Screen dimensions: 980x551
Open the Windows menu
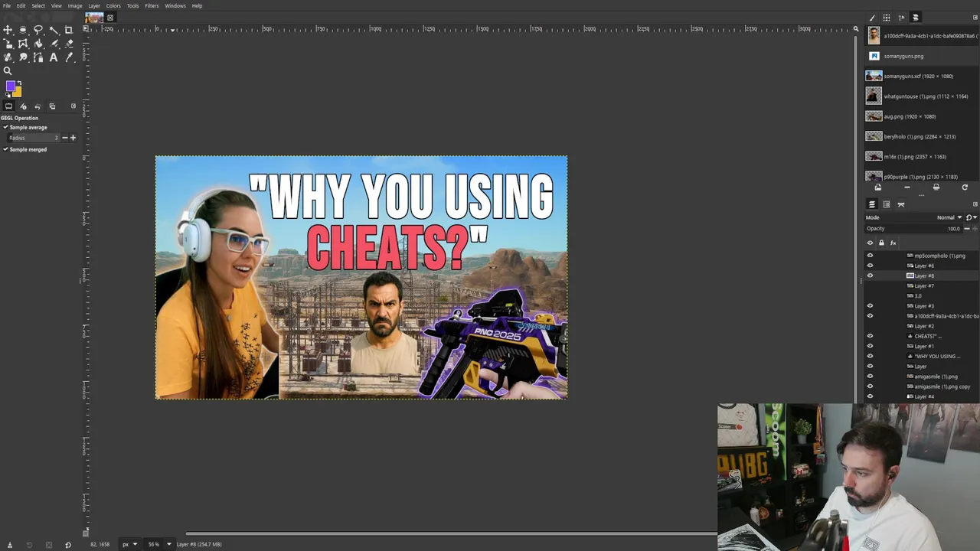(x=175, y=5)
